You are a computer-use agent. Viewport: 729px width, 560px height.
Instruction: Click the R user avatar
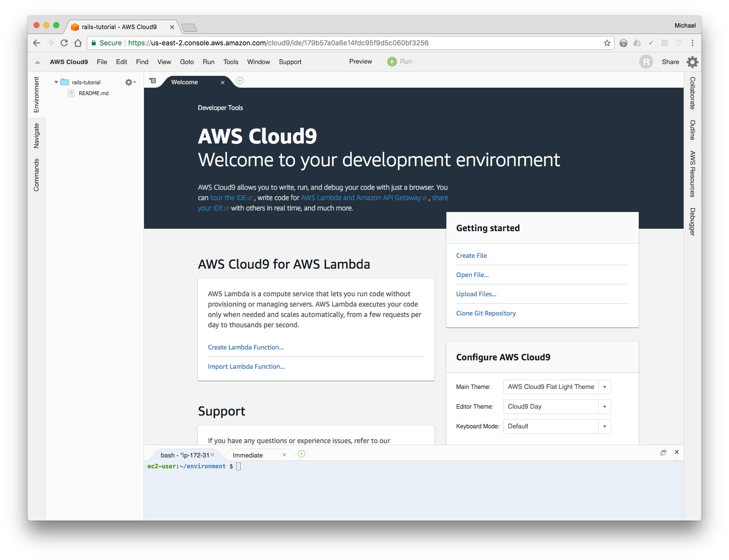[646, 62]
